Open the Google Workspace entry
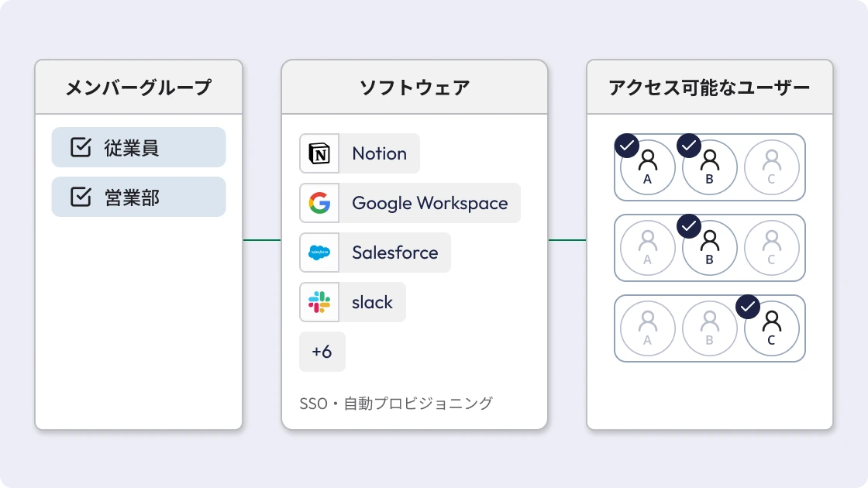This screenshot has height=488, width=868. click(410, 203)
